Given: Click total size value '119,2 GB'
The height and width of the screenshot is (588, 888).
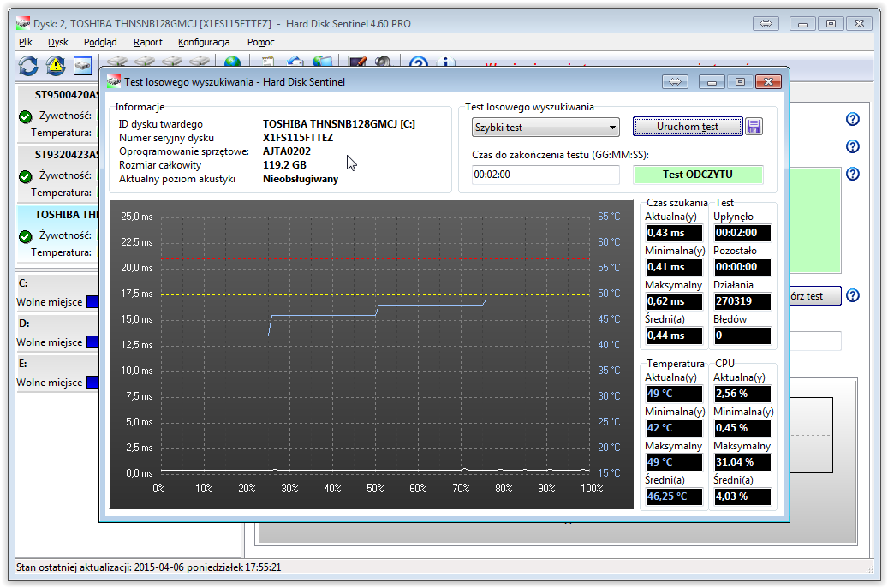Looking at the screenshot, I should (x=284, y=165).
